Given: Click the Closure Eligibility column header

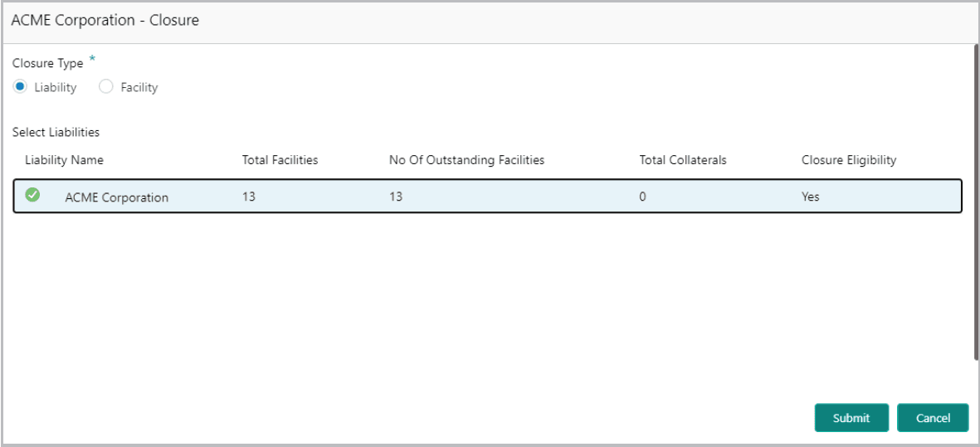Looking at the screenshot, I should tap(849, 160).
